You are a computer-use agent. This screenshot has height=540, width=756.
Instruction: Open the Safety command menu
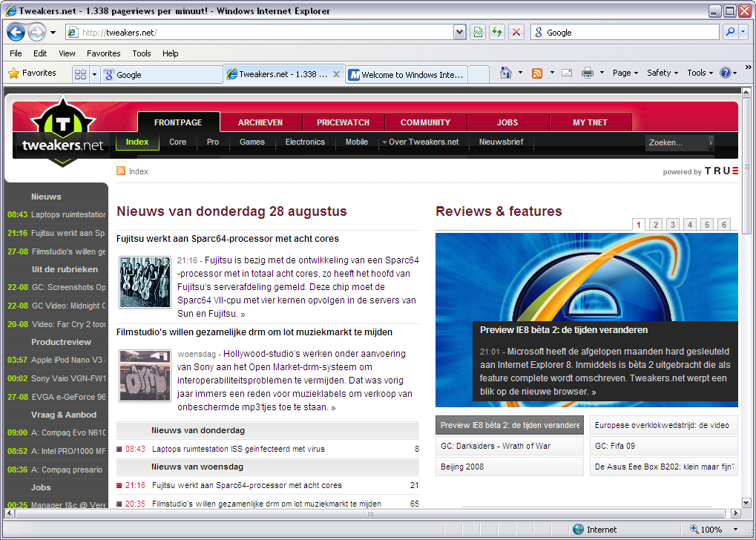[x=663, y=73]
